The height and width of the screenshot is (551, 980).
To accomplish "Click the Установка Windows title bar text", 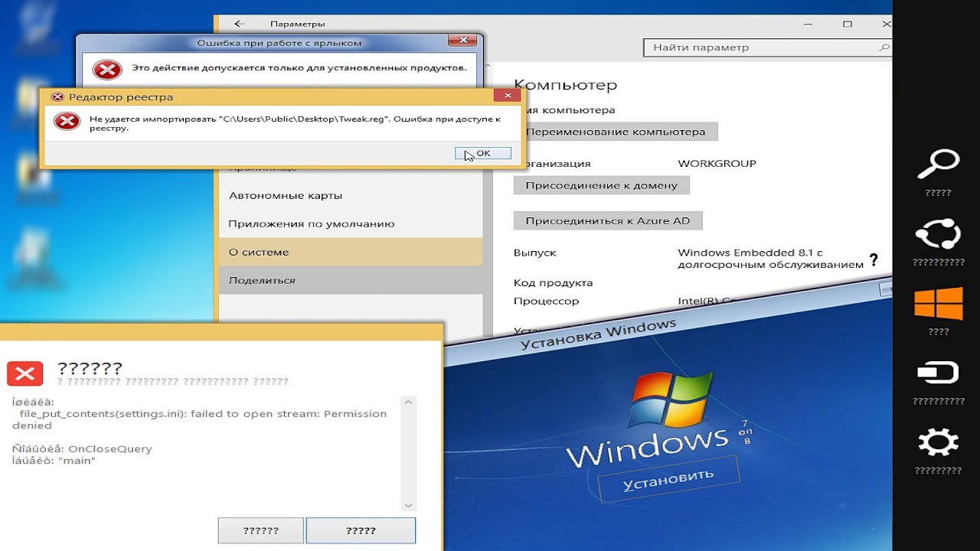I will [x=598, y=334].
